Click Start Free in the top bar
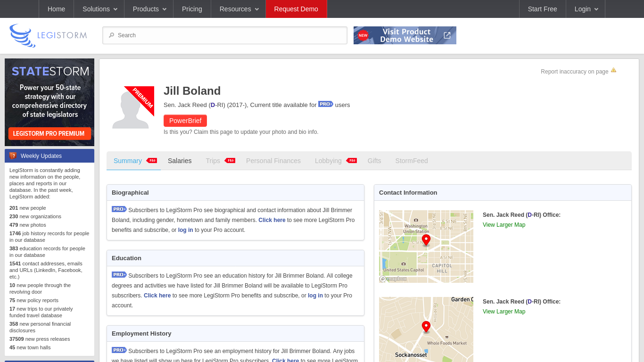Image resolution: width=644 pixels, height=362 pixels. (543, 9)
